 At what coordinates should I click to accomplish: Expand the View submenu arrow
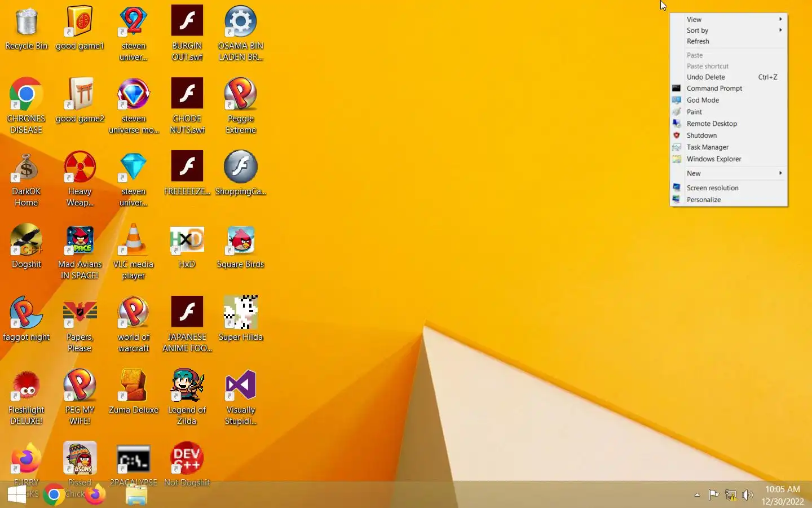780,19
